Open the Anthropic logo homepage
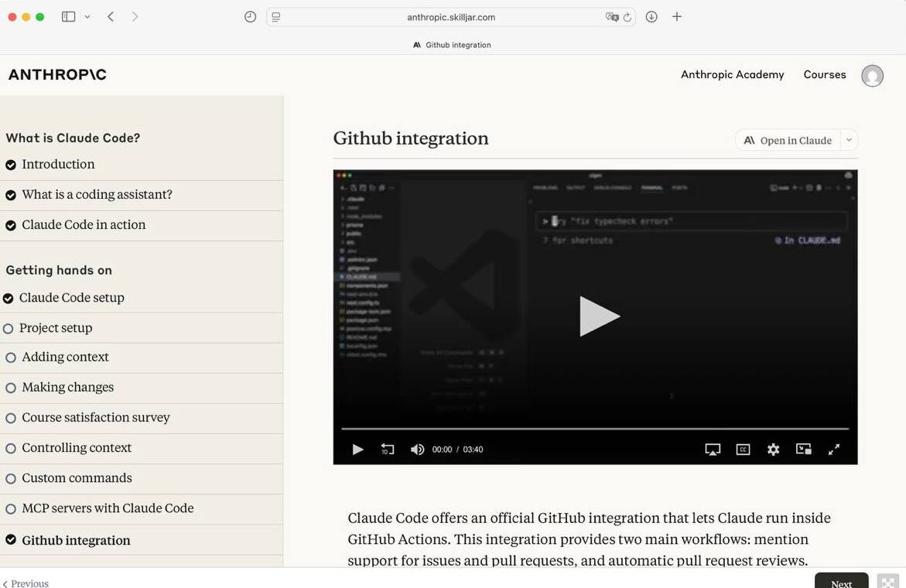The image size is (906, 588). (57, 74)
